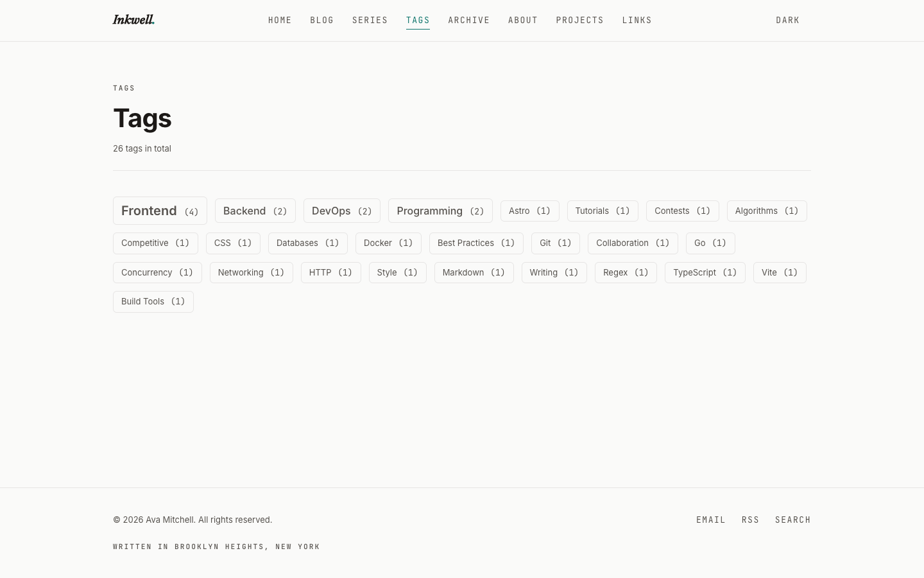Visit the About page
This screenshot has height=578, width=924.
click(523, 21)
